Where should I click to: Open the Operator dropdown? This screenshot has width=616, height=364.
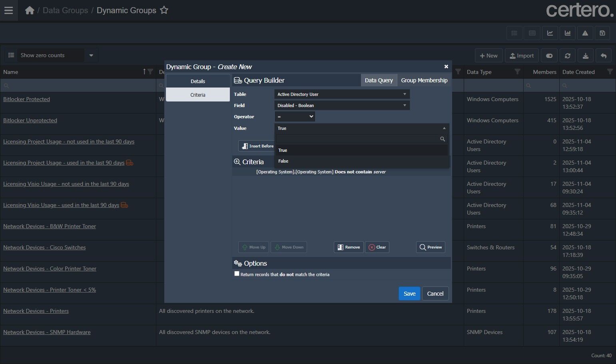(x=295, y=117)
